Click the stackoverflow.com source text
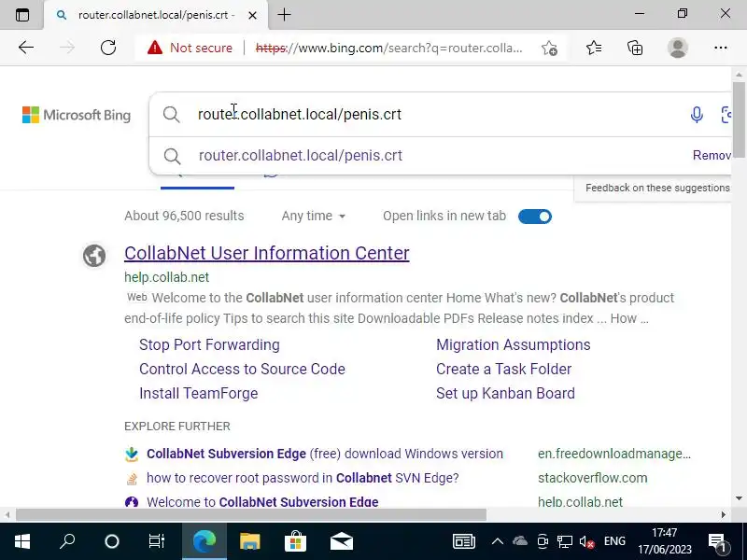Screen dimensions: 747x560 (593, 478)
